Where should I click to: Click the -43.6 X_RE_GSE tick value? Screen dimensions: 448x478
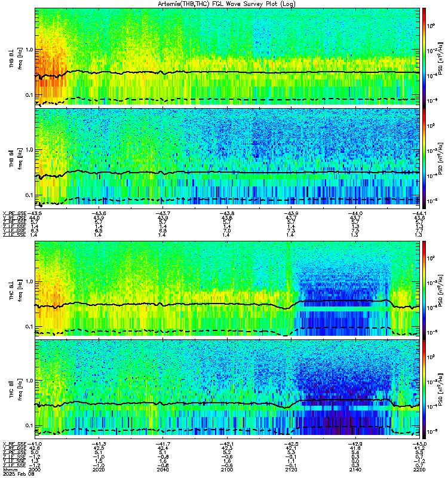[99, 214]
